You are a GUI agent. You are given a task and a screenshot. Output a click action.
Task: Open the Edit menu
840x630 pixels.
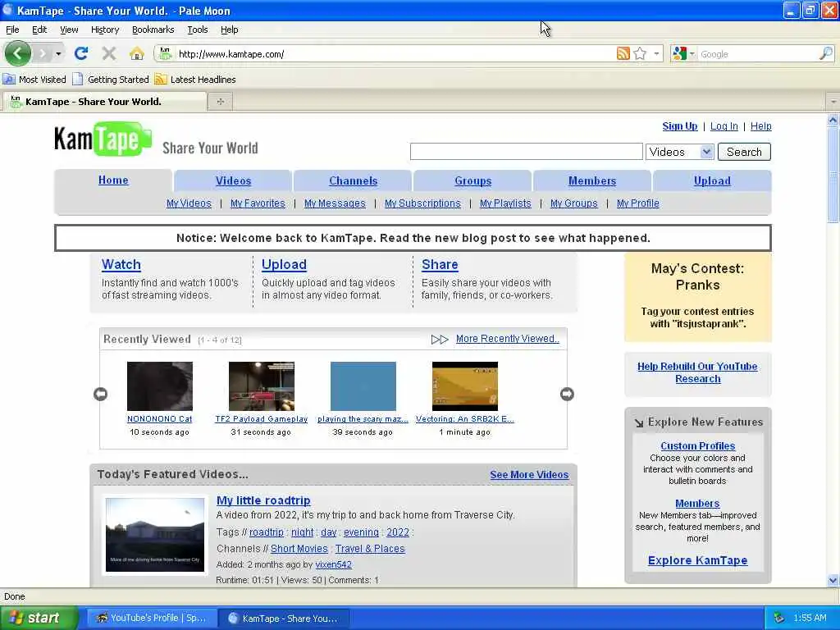pyautogui.click(x=39, y=30)
